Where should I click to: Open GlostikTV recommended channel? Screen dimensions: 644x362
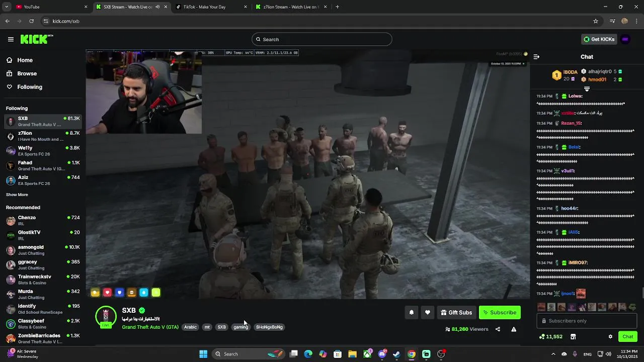point(43,235)
